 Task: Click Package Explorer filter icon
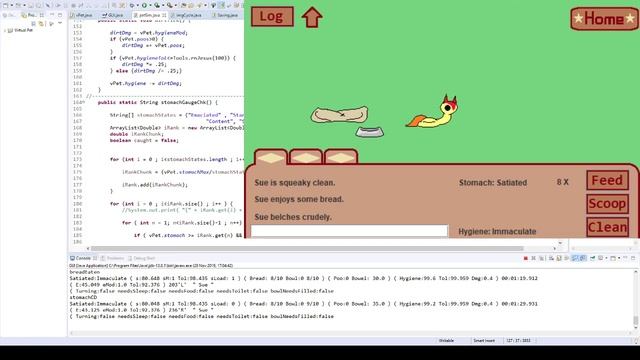(51, 24)
